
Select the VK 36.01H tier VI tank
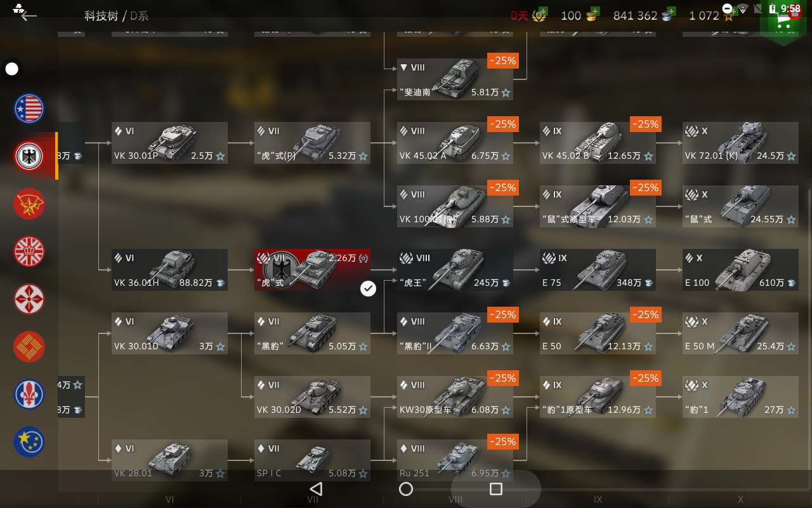tap(169, 270)
